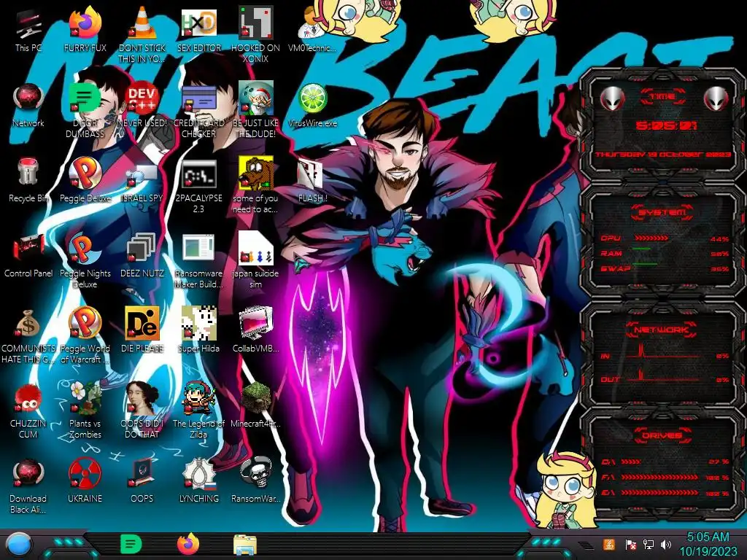Open the CollabVMB monitor shortcut
747x560 pixels.
point(255,330)
